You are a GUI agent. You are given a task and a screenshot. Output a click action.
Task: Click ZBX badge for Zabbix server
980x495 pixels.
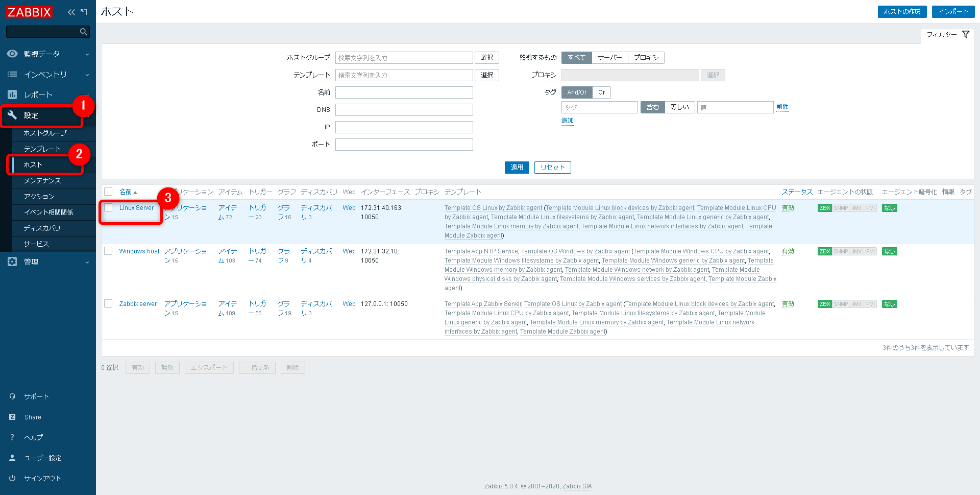(825, 304)
